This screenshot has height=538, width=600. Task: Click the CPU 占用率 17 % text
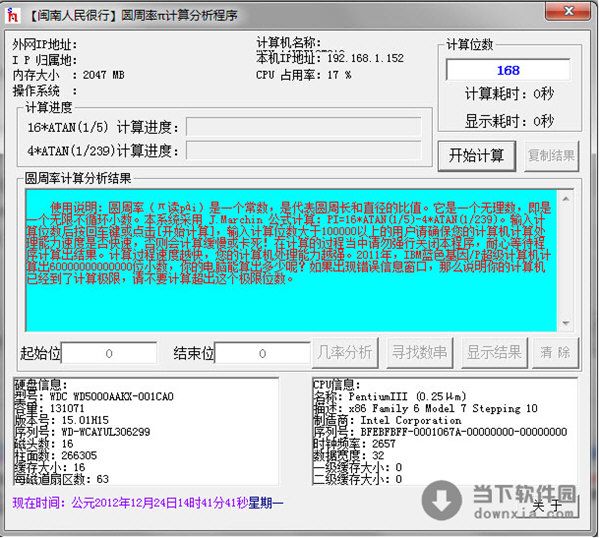point(304,75)
